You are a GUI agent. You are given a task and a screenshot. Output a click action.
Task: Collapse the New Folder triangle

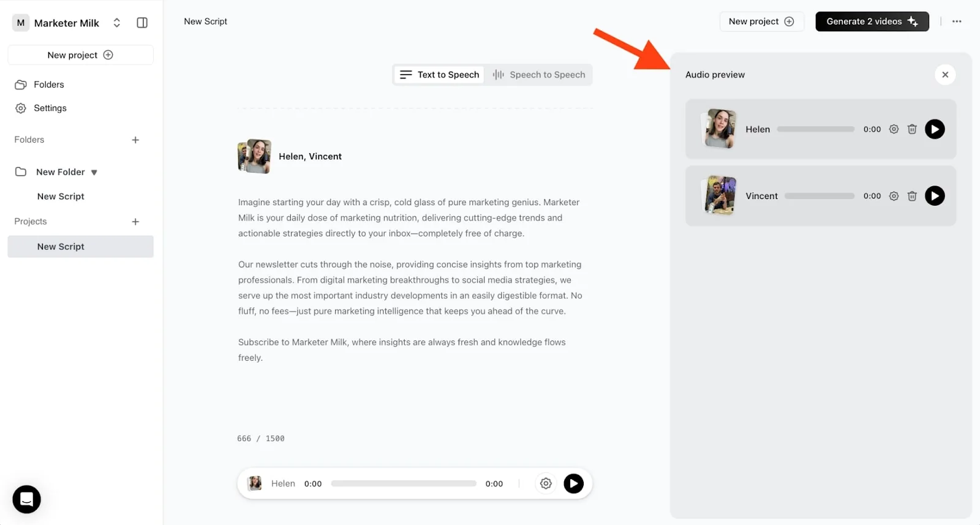click(x=94, y=172)
